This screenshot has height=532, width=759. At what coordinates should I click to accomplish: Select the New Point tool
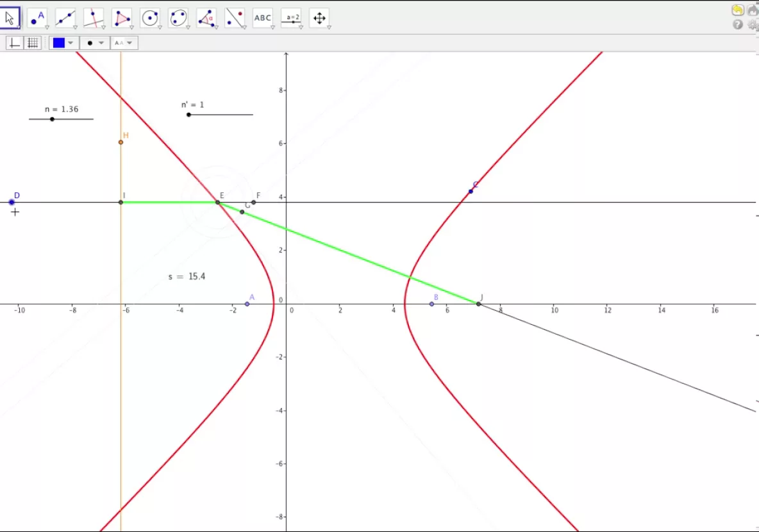coord(37,19)
